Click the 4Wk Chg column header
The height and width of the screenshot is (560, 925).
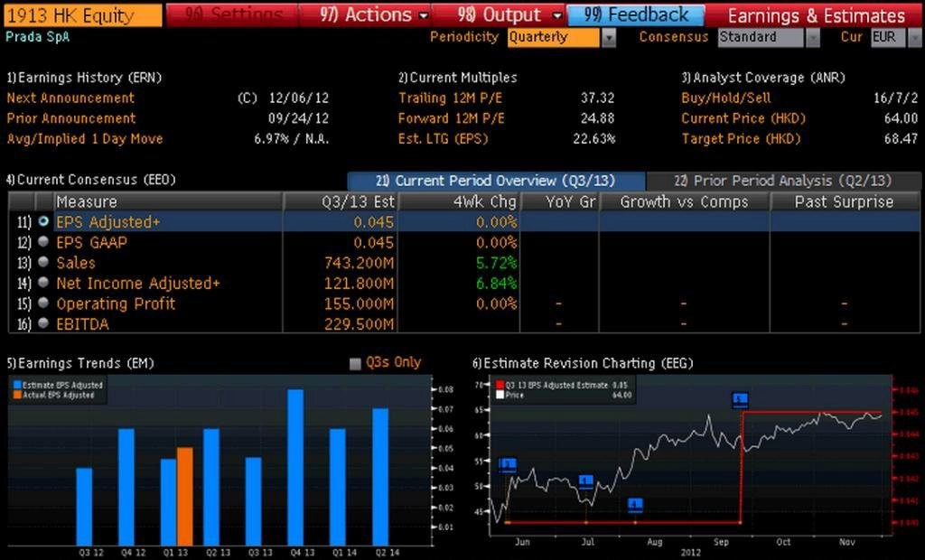pyautogui.click(x=459, y=201)
